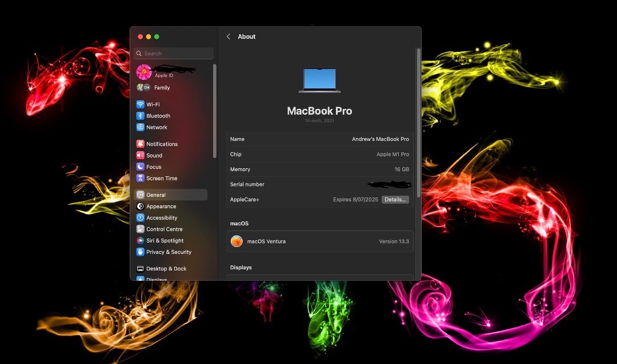Image resolution: width=617 pixels, height=364 pixels.
Task: Open the Apple ID profile avatar
Action: point(144,72)
